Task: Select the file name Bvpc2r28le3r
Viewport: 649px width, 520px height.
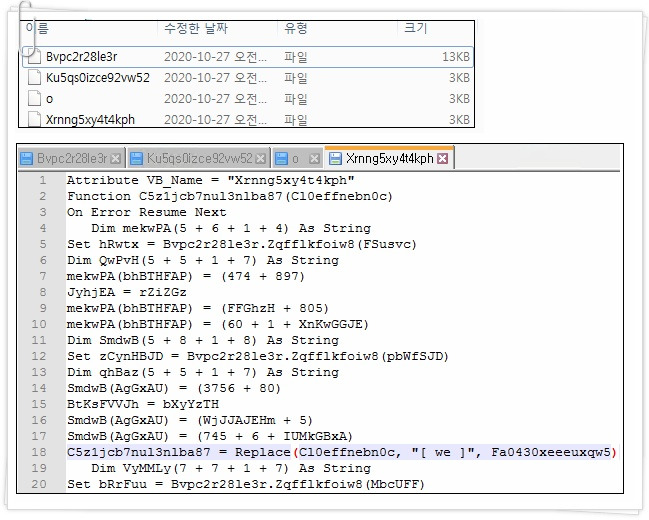Action: [x=82, y=57]
